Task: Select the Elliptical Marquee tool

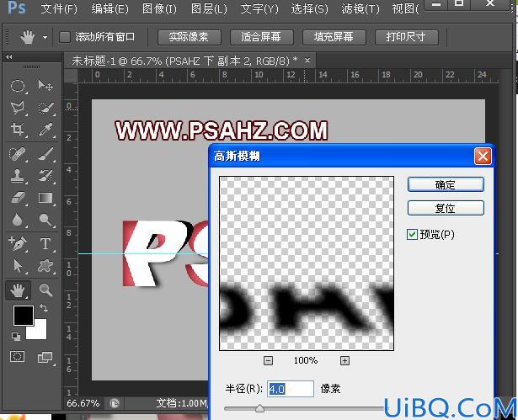Action: point(18,86)
